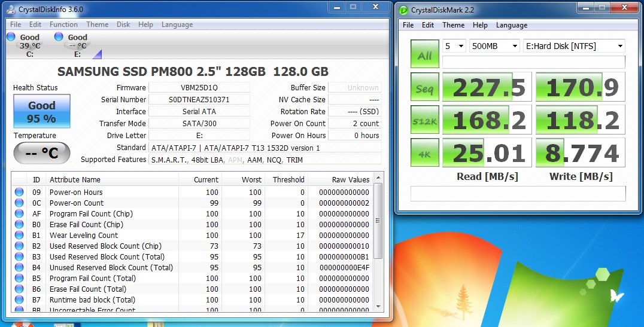Image resolution: width=644 pixels, height=327 pixels.
Task: Start the Seq sequential benchmark
Action: point(424,88)
